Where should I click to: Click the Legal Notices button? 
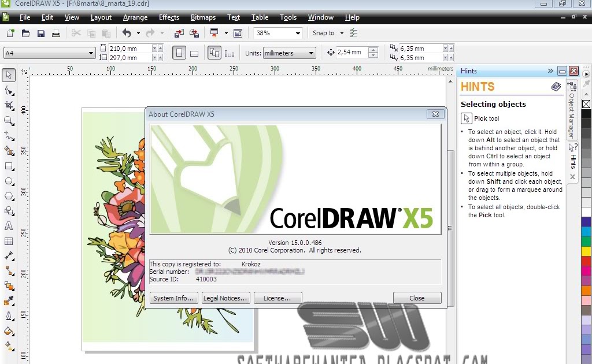[x=225, y=298]
